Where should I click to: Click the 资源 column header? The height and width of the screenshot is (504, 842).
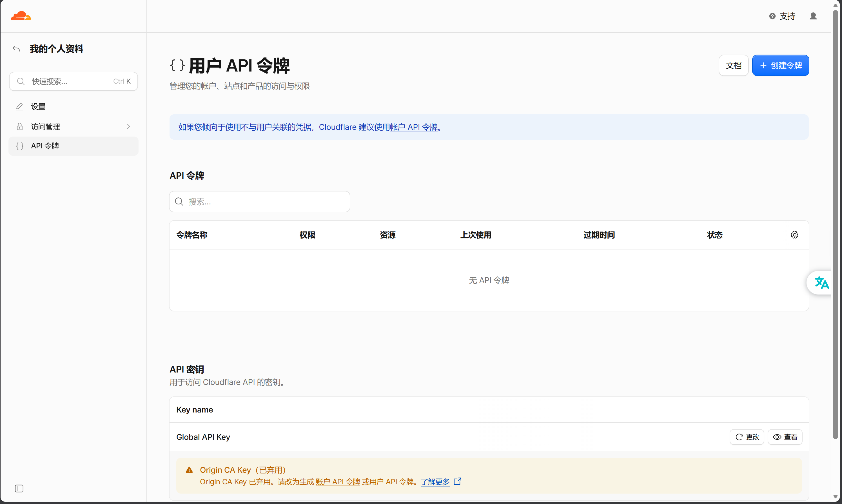coord(387,235)
